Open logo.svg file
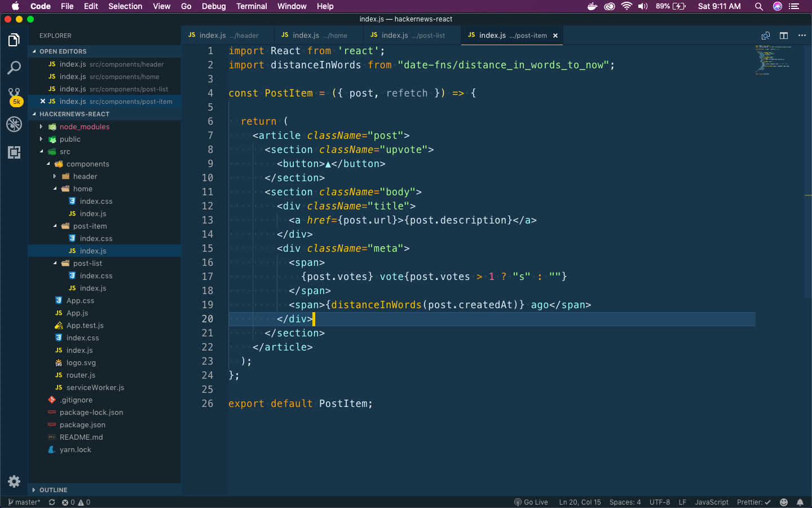The height and width of the screenshot is (508, 812). pos(104,363)
